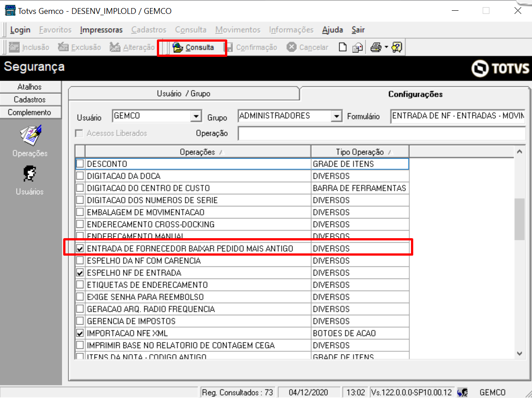Click the Operação input field
The height and width of the screenshot is (398, 532).
[382, 133]
